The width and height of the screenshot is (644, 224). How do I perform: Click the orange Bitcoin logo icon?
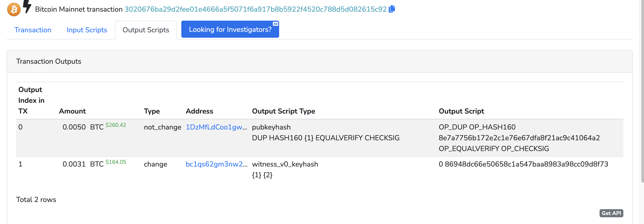pyautogui.click(x=14, y=9)
